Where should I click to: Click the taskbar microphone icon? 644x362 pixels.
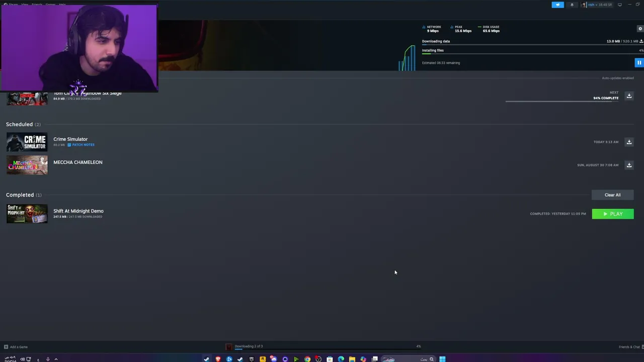click(48, 359)
